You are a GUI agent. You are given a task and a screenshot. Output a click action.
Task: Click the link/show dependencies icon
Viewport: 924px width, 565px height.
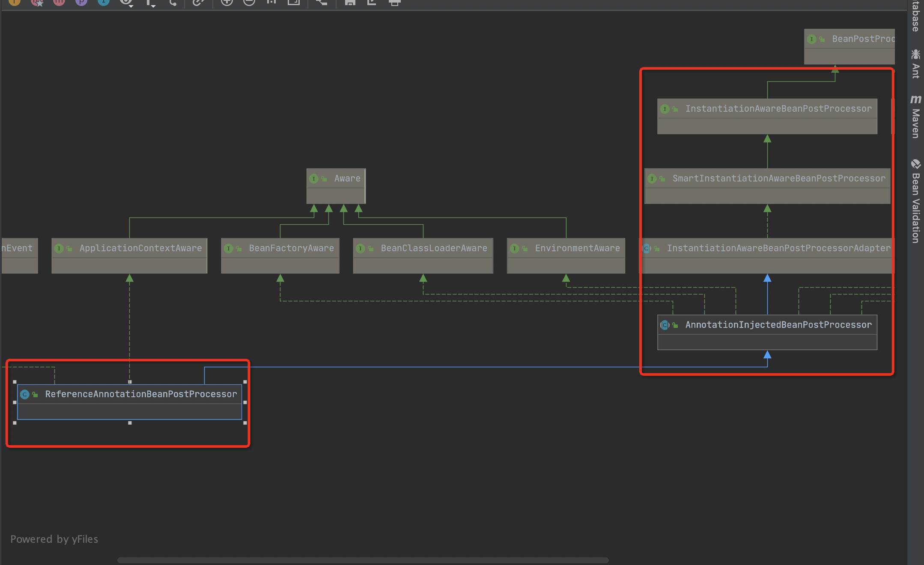[x=197, y=2]
